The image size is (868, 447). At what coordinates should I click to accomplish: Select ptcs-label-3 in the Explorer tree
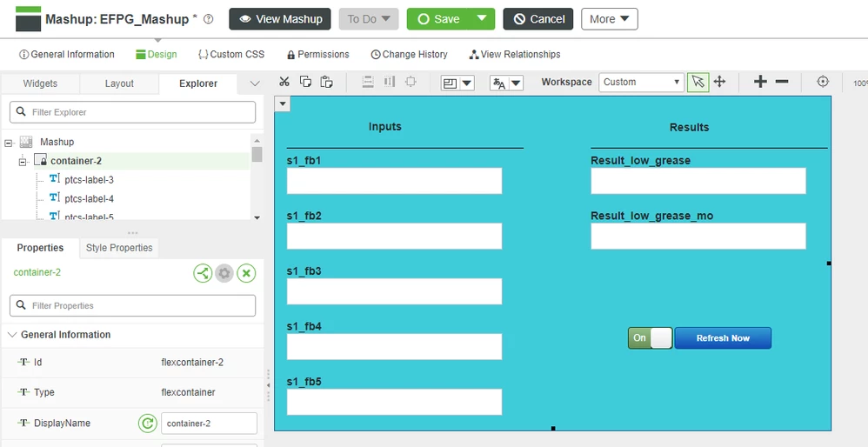89,180
